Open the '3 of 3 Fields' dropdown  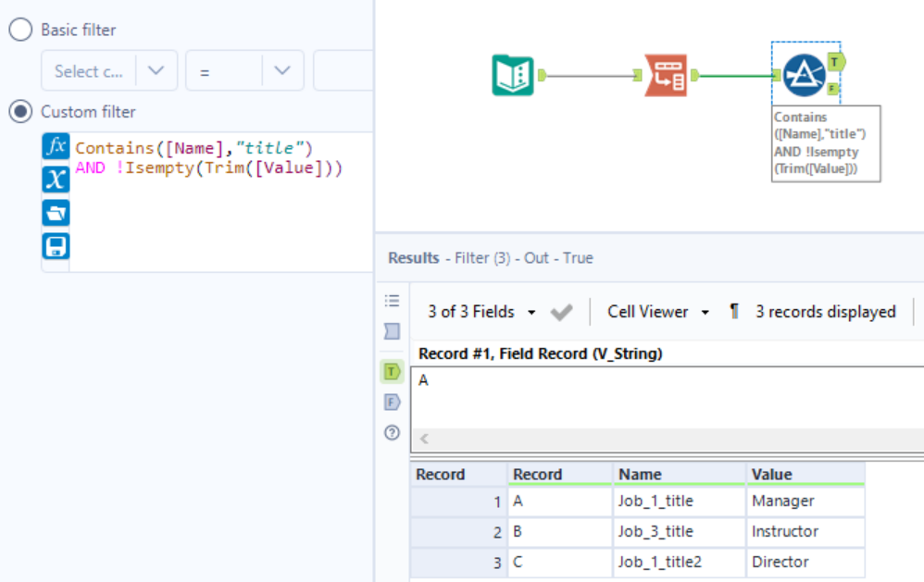coord(481,312)
